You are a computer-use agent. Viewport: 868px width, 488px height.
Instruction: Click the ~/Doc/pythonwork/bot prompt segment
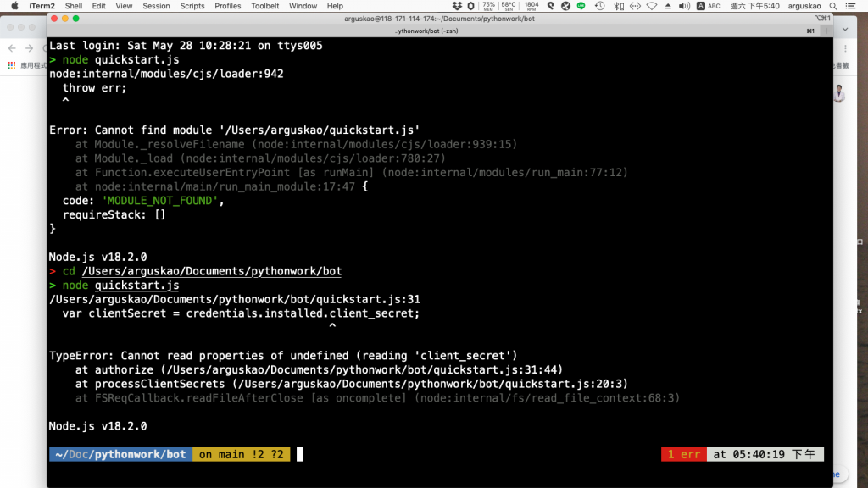tap(120, 454)
